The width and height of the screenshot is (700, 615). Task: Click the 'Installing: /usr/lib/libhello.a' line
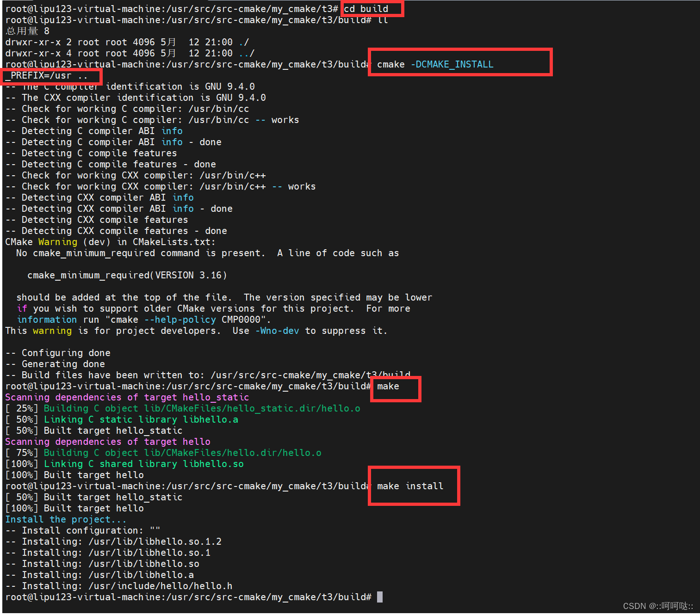99,575
